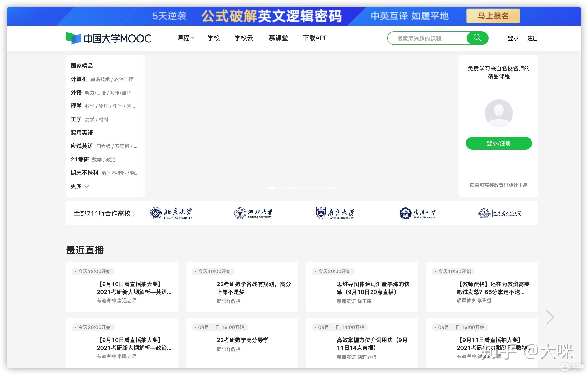Open the 期末不挂科 category
Viewport: 588px width, 375px height.
coord(84,173)
